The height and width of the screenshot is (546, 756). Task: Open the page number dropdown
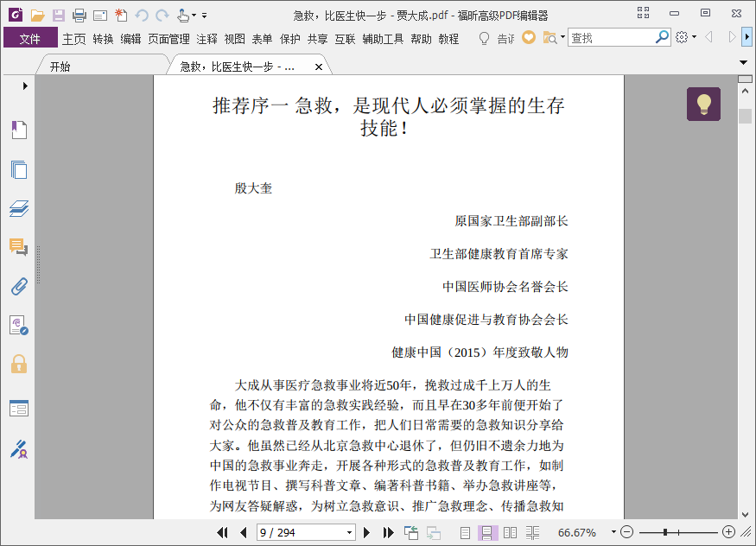point(350,532)
